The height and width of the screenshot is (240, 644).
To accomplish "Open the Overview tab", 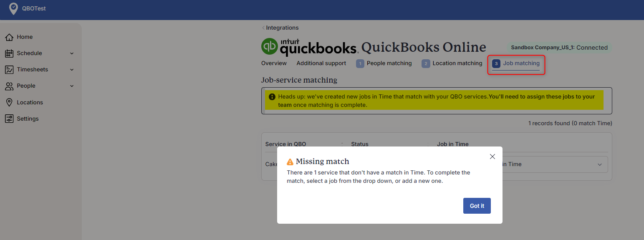I will click(274, 63).
